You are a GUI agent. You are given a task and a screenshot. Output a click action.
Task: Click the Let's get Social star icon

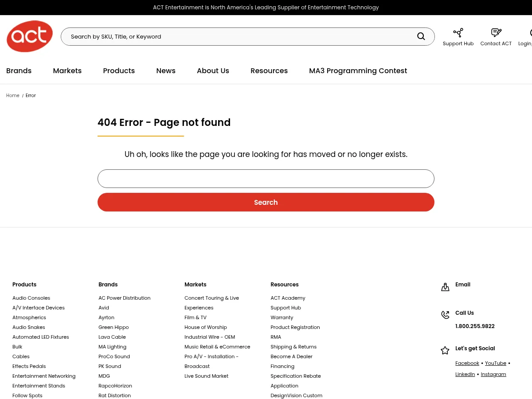(x=445, y=351)
